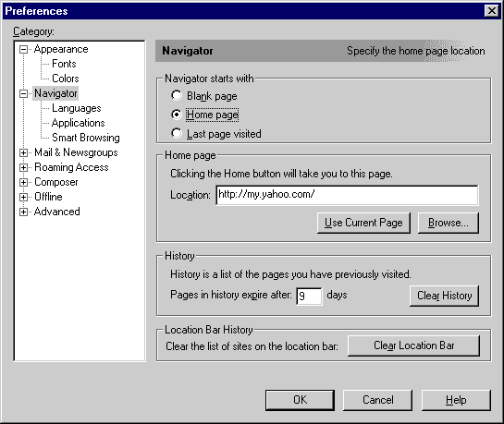Select the Home page radio button
This screenshot has height=424, width=504.
click(177, 115)
